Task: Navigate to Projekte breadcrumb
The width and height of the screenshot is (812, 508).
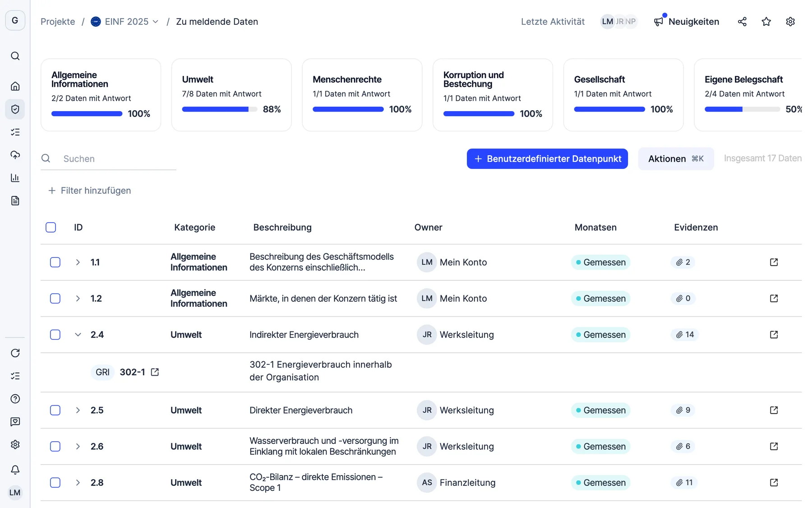Action: tap(58, 22)
